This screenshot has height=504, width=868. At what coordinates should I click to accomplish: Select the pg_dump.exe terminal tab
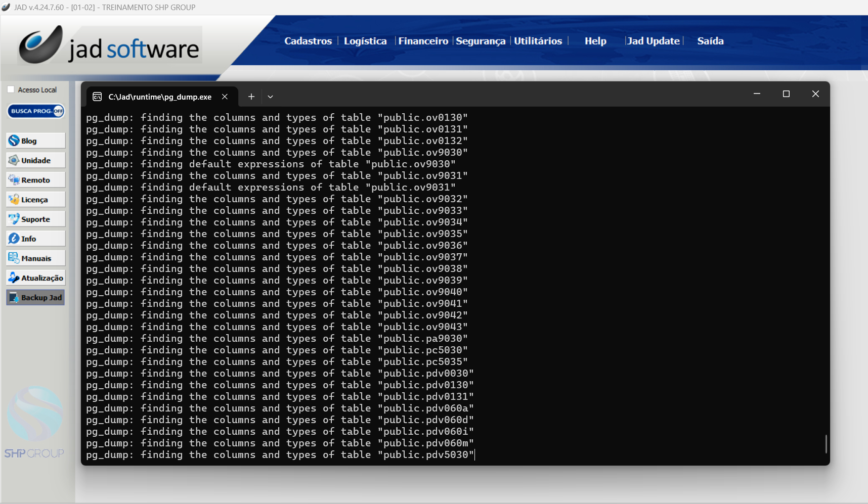[x=159, y=97]
